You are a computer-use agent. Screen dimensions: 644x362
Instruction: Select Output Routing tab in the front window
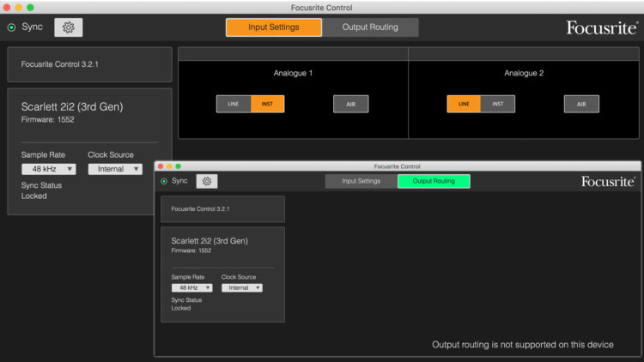point(434,181)
